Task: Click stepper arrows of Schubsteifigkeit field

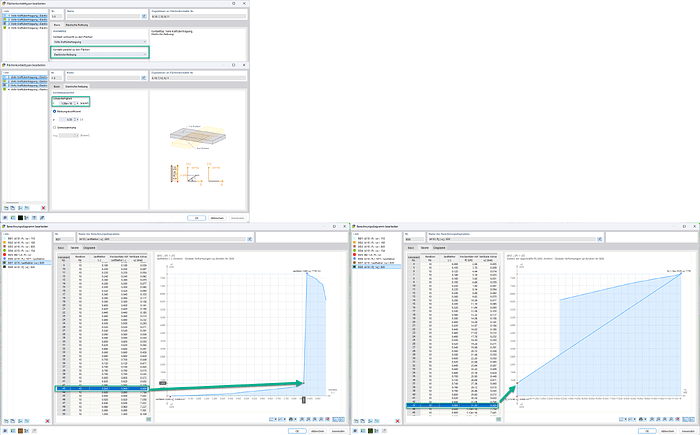Action: click(x=74, y=103)
